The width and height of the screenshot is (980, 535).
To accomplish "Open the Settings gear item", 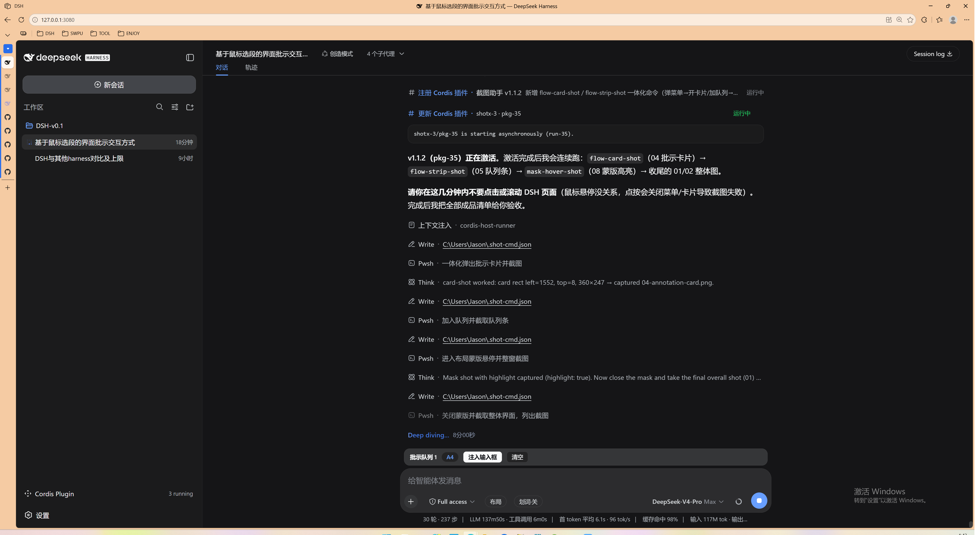I will point(37,515).
